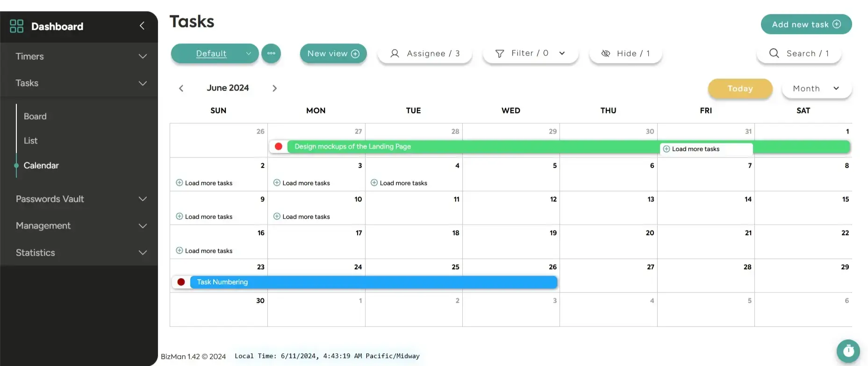Select June 30 calendar cell

pyautogui.click(x=219, y=309)
